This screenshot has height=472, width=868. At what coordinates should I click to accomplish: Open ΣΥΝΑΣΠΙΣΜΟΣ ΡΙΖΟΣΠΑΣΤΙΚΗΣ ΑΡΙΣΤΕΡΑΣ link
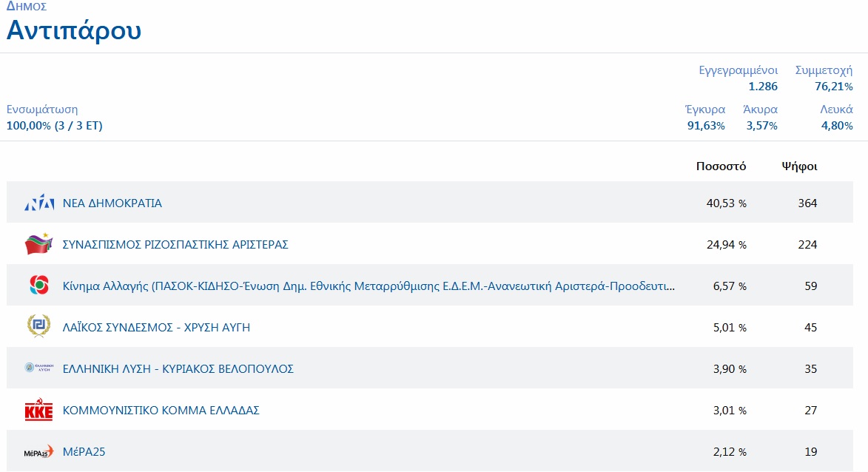tap(175, 244)
